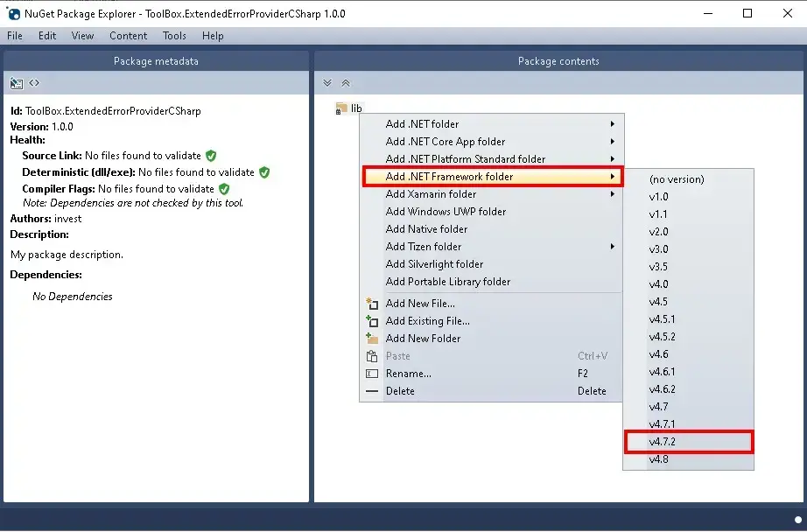Viewport: 807px width, 532px height.
Task: Open the Edit menu
Action: (x=47, y=36)
